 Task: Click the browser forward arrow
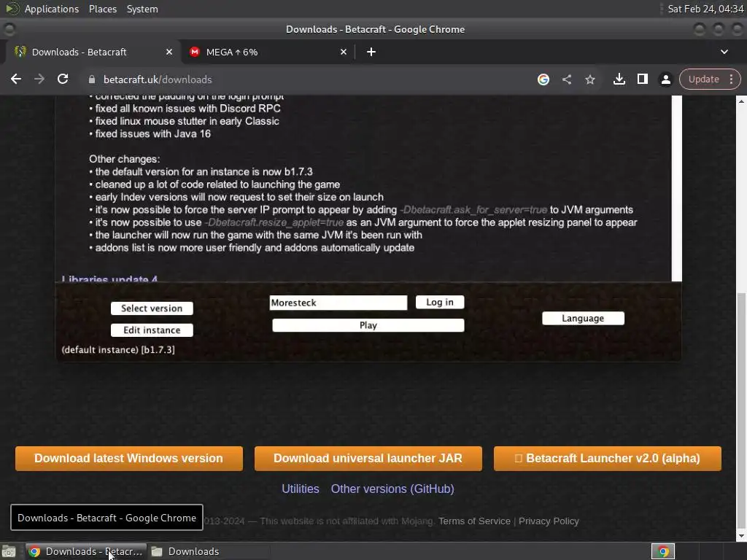point(39,79)
